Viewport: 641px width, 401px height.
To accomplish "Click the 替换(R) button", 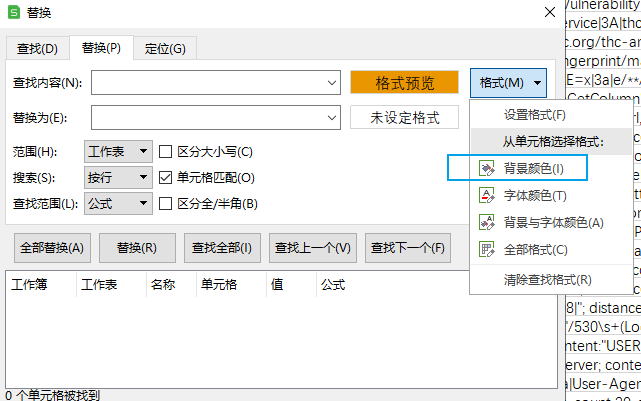I will (x=137, y=248).
